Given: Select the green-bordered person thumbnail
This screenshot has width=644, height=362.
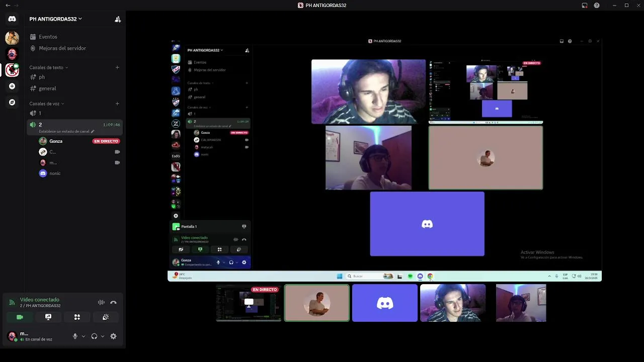Looking at the screenshot, I should (316, 303).
